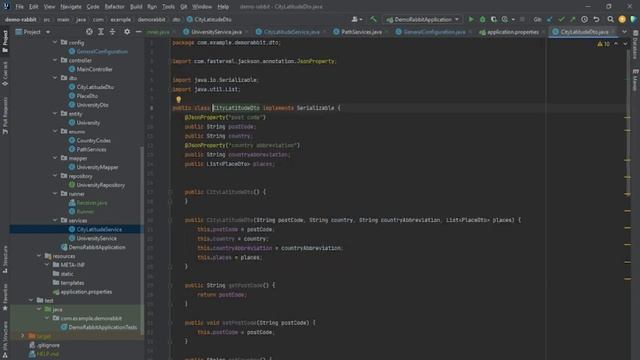Click Collapse All icon in Project panel
Screen dimensions: 640x360
coord(112,32)
